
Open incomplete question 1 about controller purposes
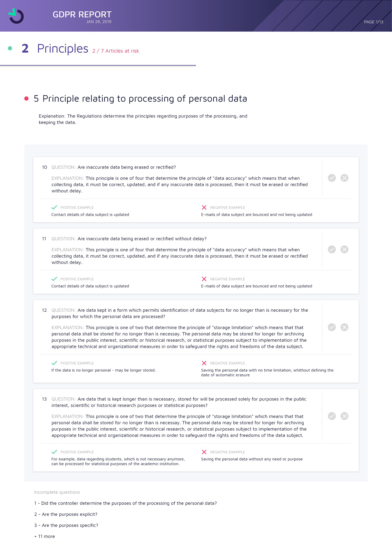coord(125,503)
